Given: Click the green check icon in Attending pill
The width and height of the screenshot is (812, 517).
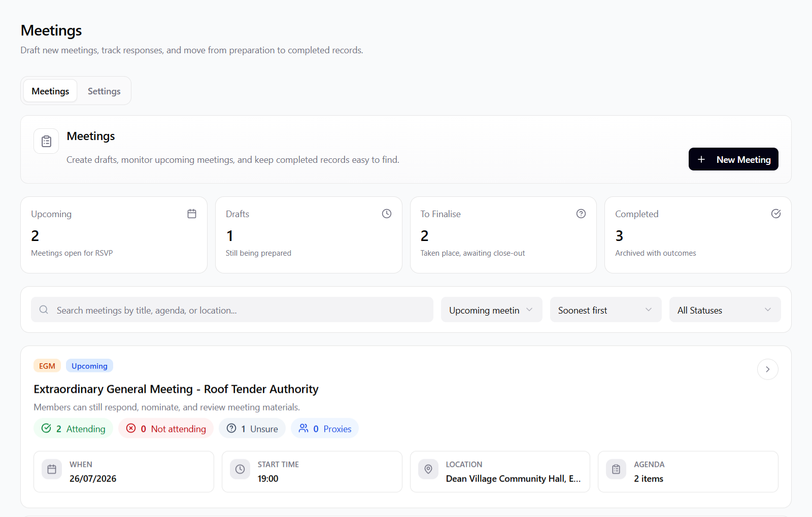Looking at the screenshot, I should [x=46, y=428].
